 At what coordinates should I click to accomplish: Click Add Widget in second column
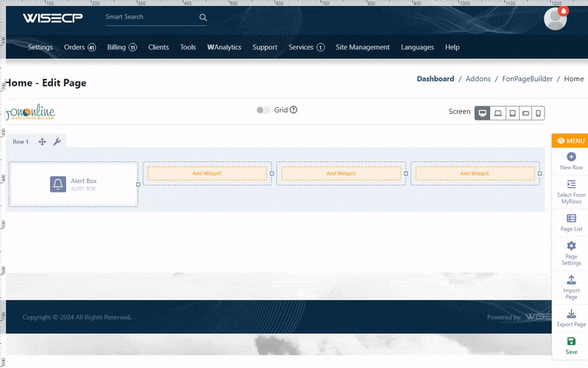pyautogui.click(x=207, y=173)
